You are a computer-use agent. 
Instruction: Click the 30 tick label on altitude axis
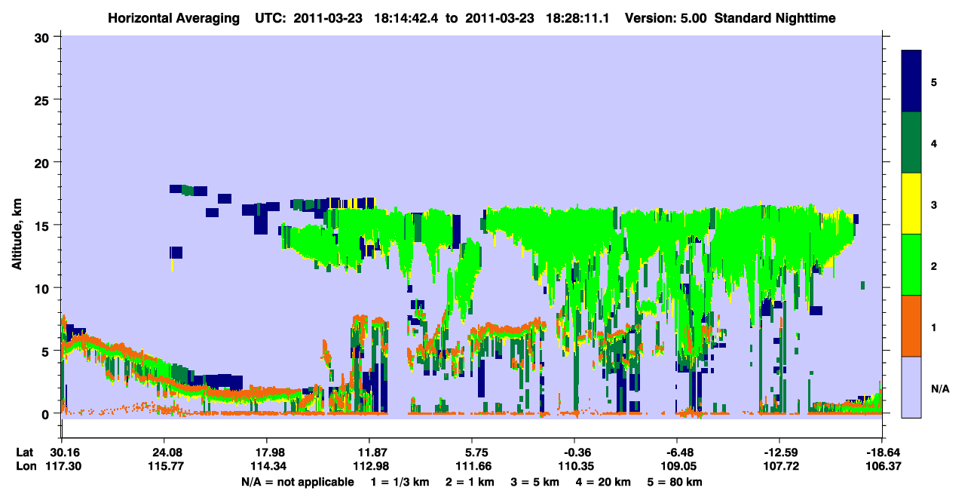(x=44, y=36)
